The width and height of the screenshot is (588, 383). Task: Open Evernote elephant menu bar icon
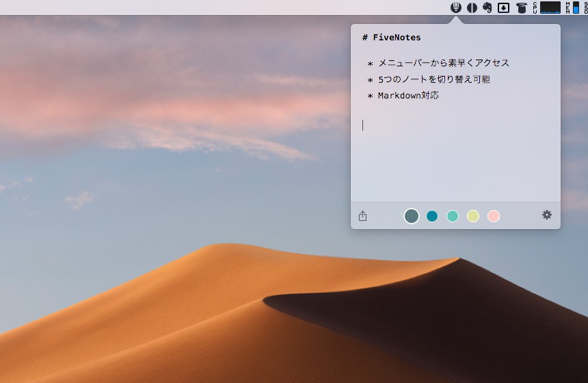[x=487, y=8]
